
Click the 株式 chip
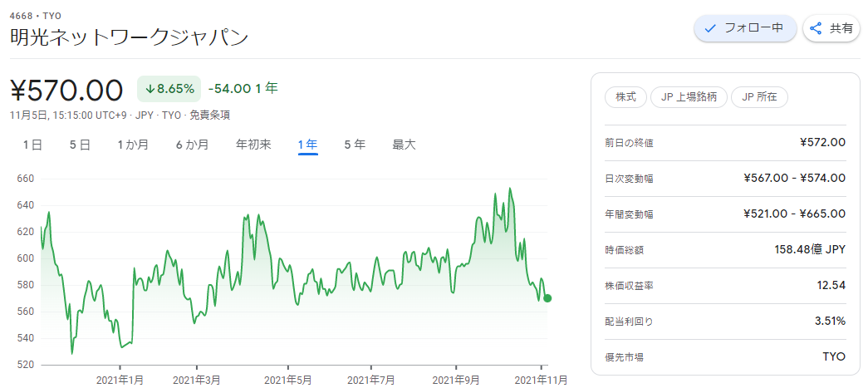coord(625,97)
